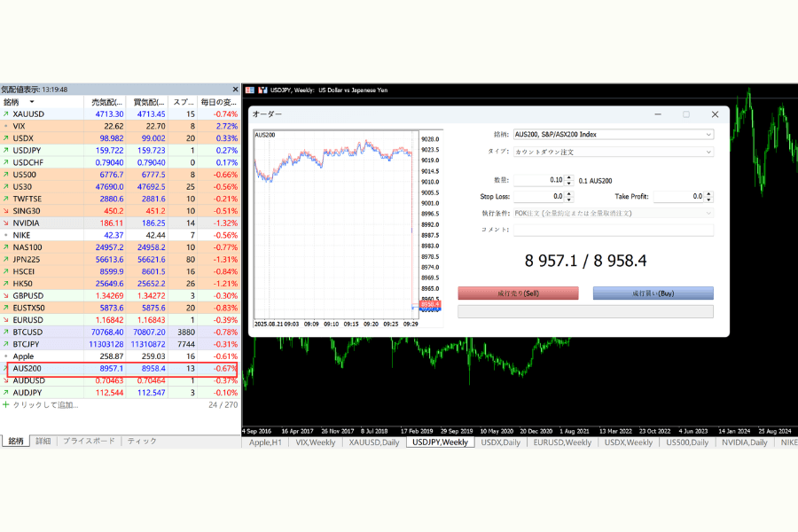
Task: Click the comment input field
Action: (614, 230)
